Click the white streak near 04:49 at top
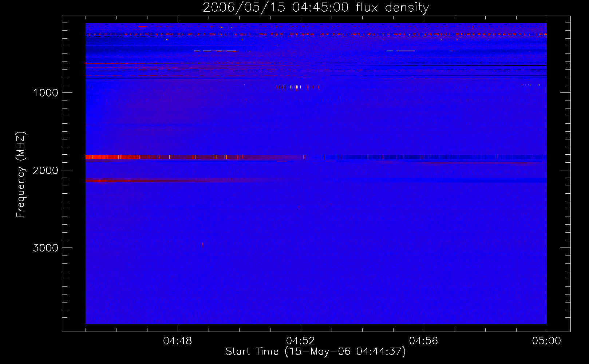The height and width of the screenshot is (364, 589). 215,51
